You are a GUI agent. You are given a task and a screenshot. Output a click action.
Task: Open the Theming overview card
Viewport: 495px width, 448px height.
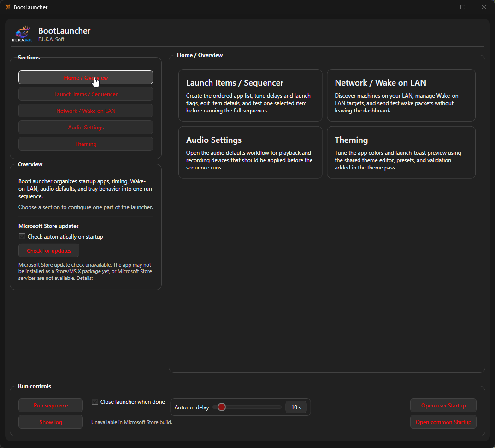tap(401, 152)
